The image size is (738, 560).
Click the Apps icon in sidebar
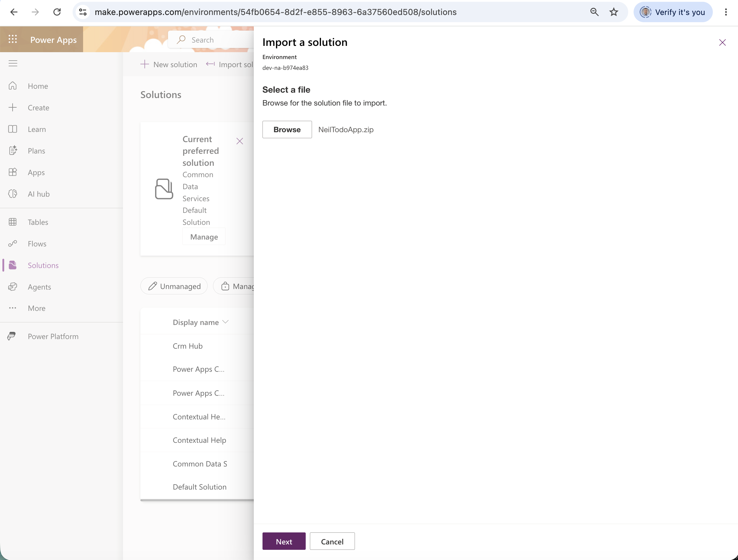click(13, 172)
